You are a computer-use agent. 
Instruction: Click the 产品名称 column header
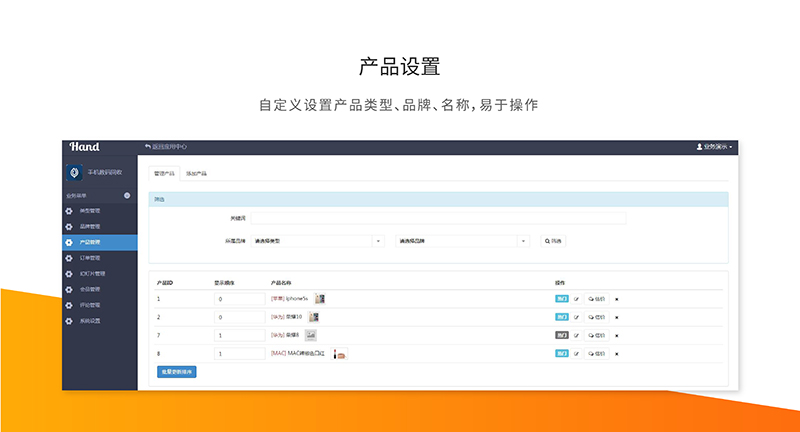[x=281, y=283]
